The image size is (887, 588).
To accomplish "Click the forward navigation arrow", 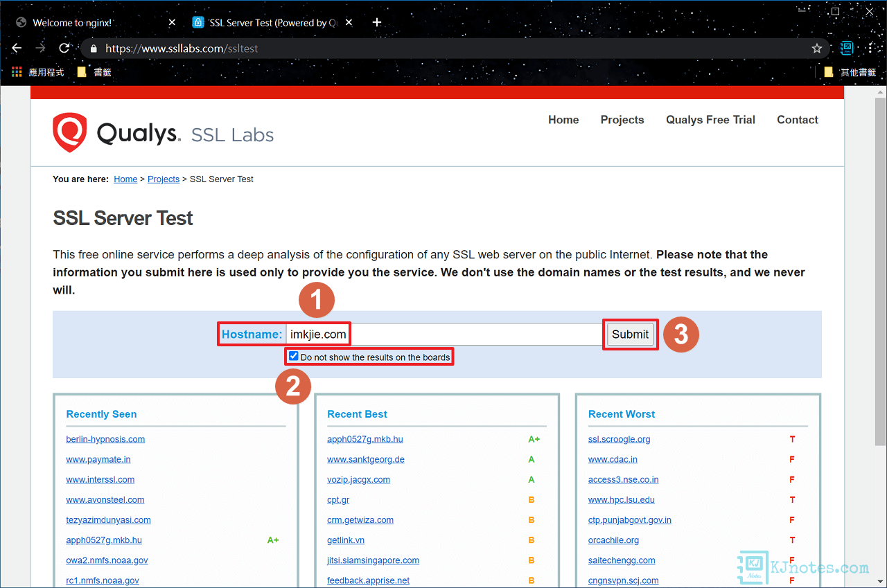I will 40,48.
